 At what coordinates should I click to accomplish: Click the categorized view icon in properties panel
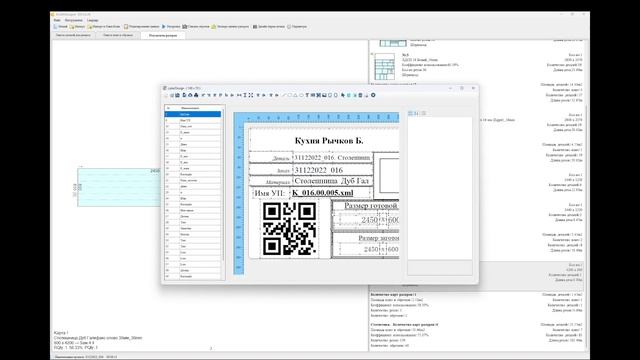[410, 113]
